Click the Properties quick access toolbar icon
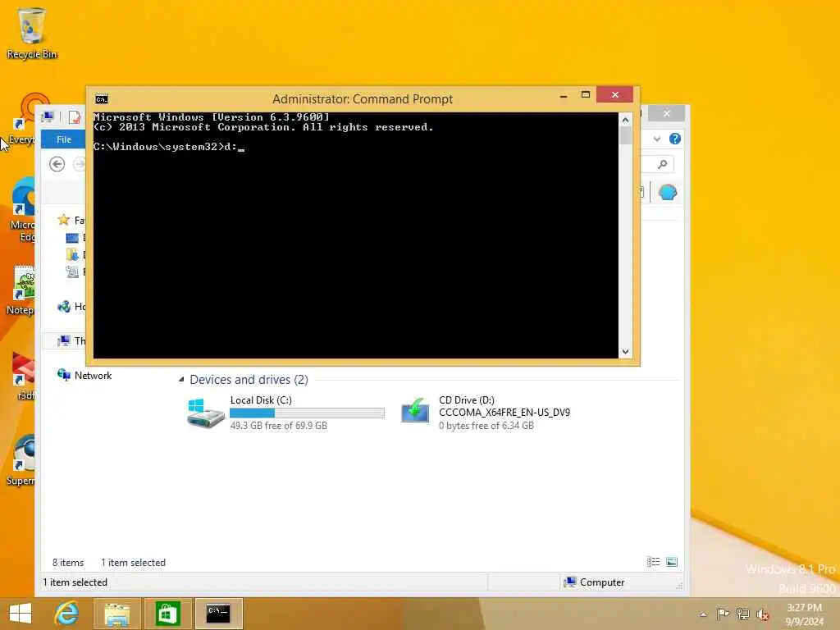The width and height of the screenshot is (840, 630). point(75,116)
